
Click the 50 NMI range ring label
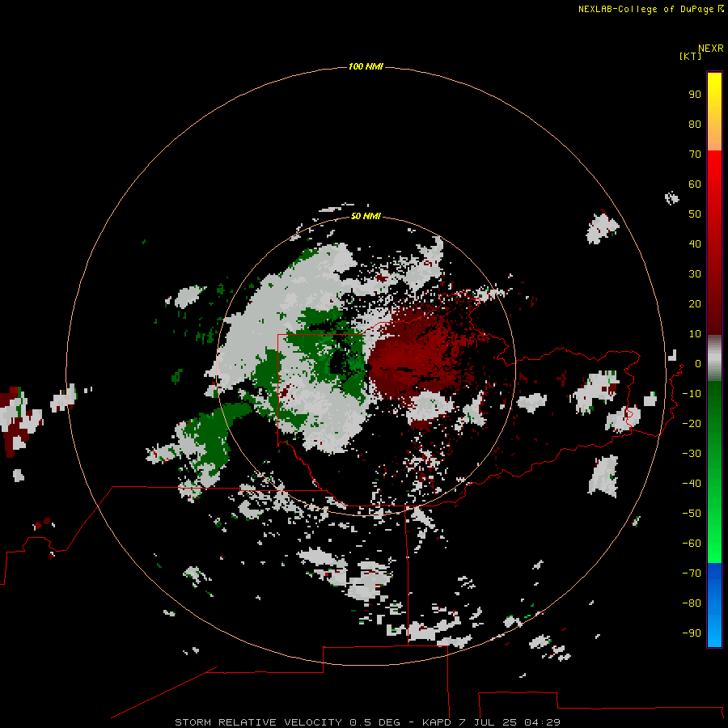[x=366, y=216]
